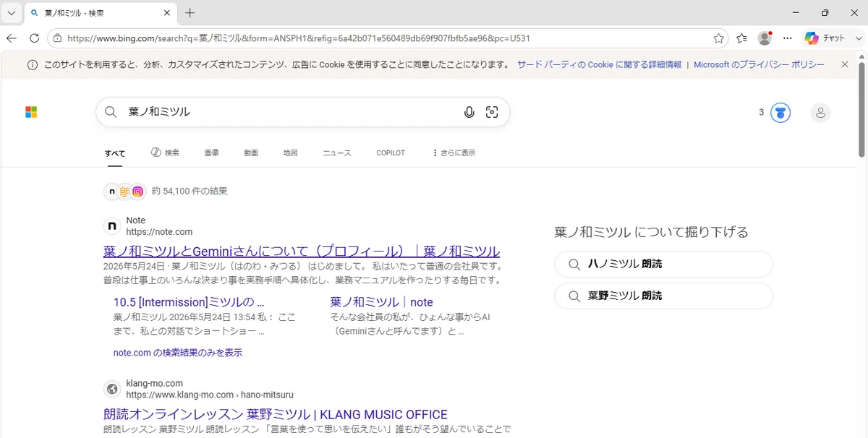Open visual search camera icon
Image resolution: width=868 pixels, height=438 pixels.
click(x=492, y=112)
